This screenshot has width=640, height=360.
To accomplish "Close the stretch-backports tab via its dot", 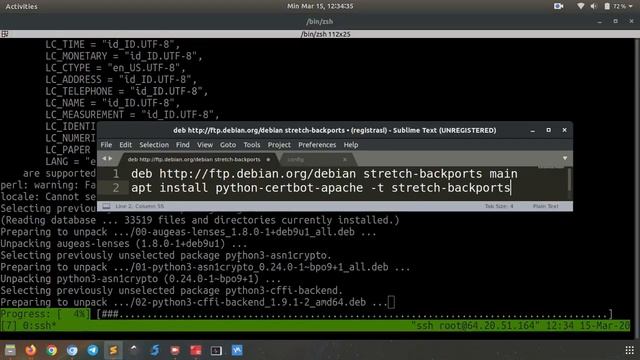I will tap(268, 160).
